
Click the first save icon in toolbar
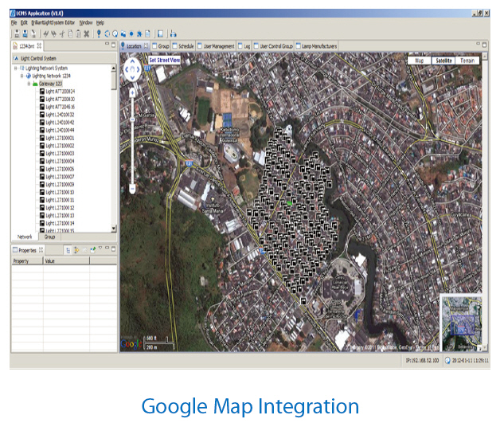[16, 33]
